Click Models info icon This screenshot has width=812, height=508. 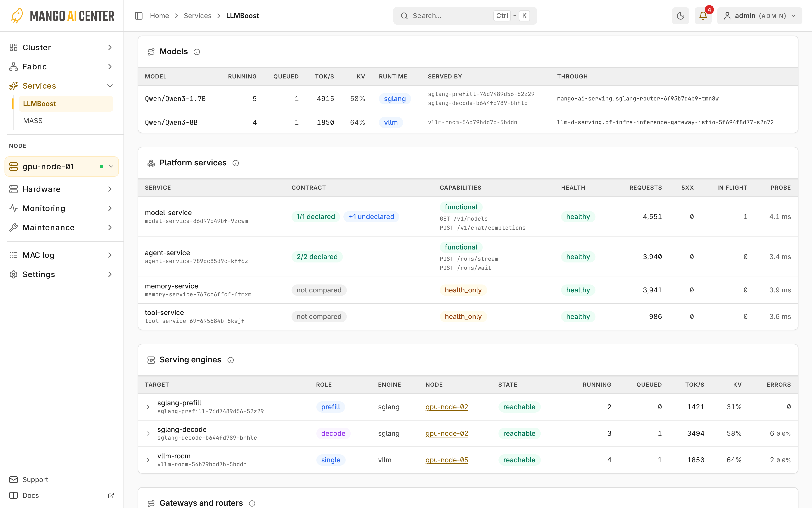pyautogui.click(x=197, y=52)
